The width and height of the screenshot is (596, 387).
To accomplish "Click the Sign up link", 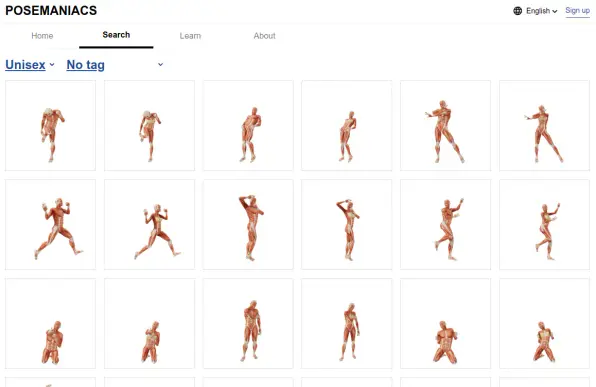I will tap(577, 11).
